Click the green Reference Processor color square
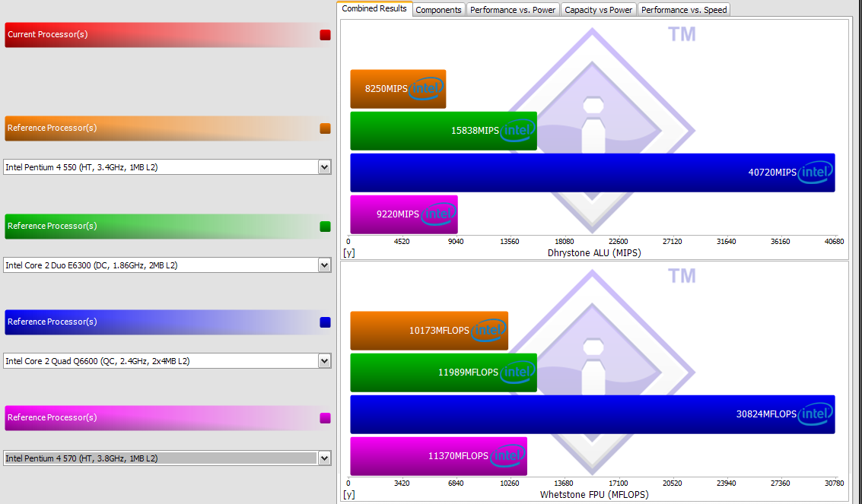This screenshot has height=504, width=862. point(325,227)
